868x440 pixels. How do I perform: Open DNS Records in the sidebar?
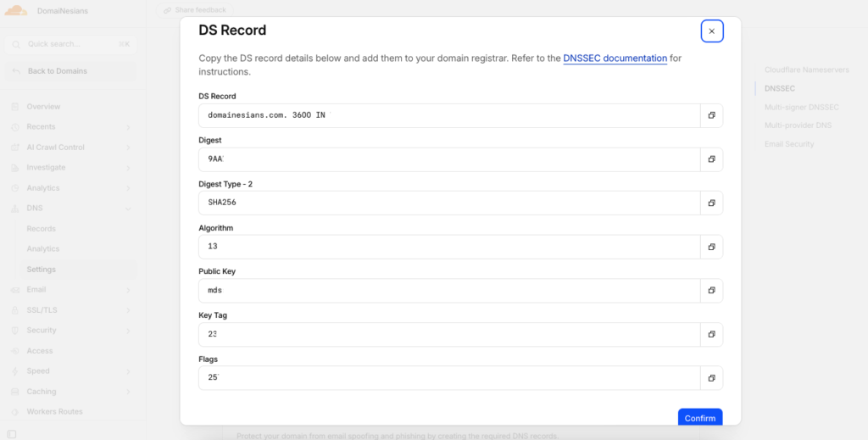[x=41, y=229]
